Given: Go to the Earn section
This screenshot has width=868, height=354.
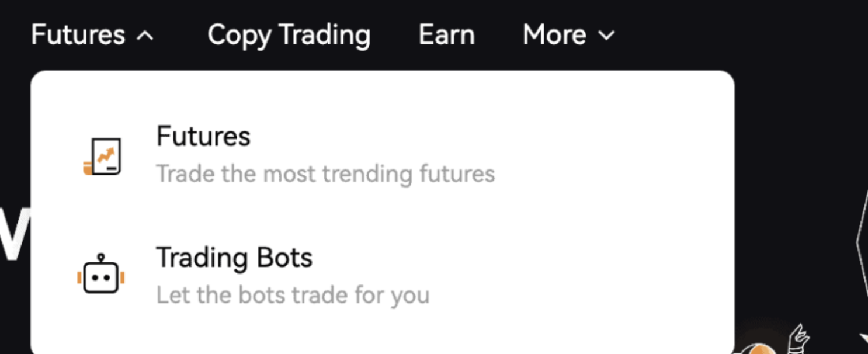Looking at the screenshot, I should point(446,35).
